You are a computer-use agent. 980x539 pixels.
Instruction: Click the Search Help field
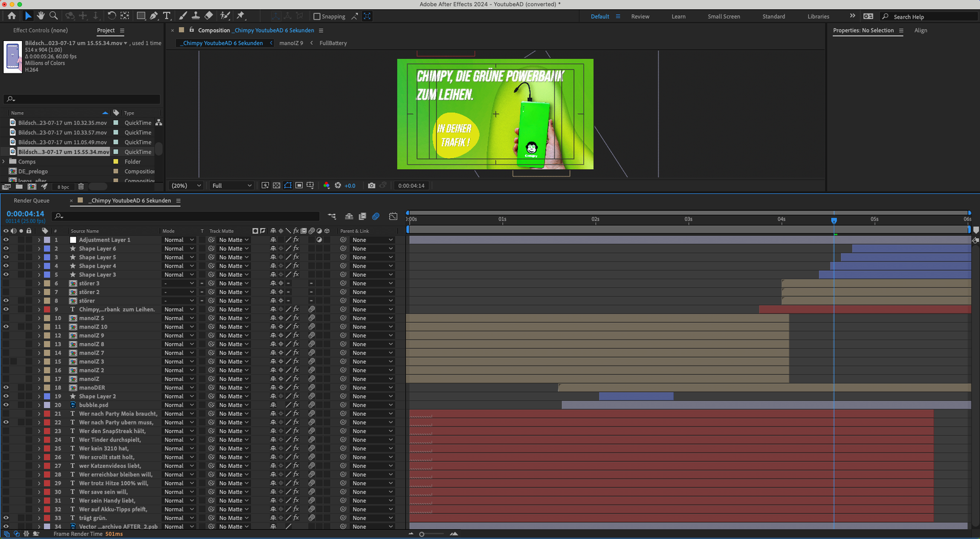(929, 17)
